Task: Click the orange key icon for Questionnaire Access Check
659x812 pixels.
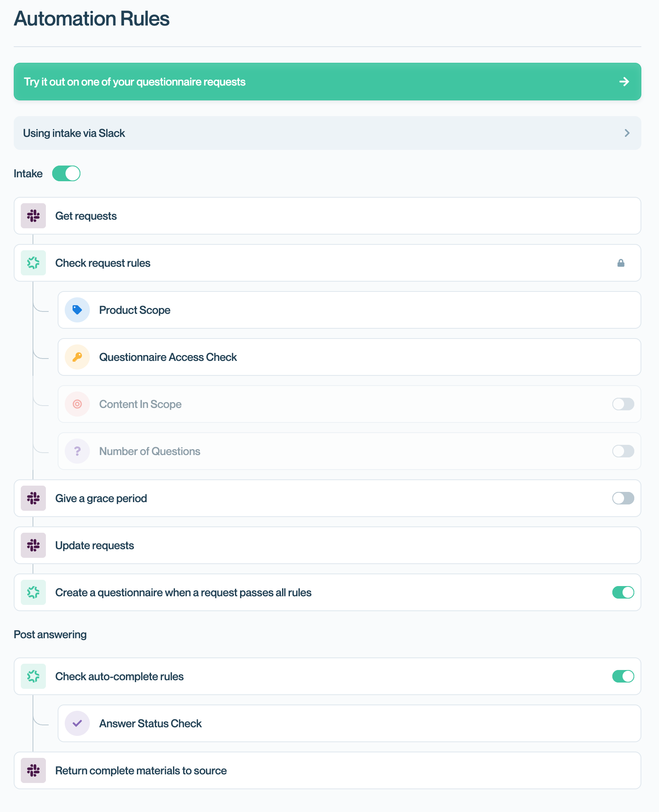Action: 77,357
